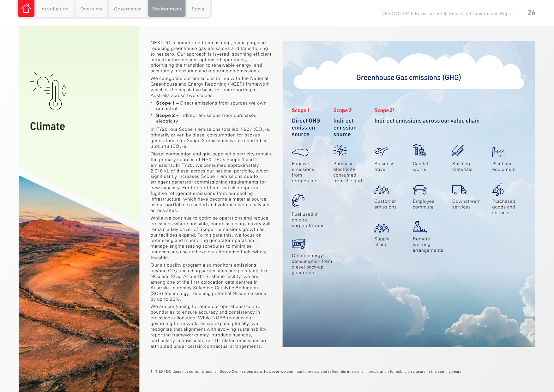The height and width of the screenshot is (392, 554).
Task: Go to the Social tab
Action: (x=198, y=9)
